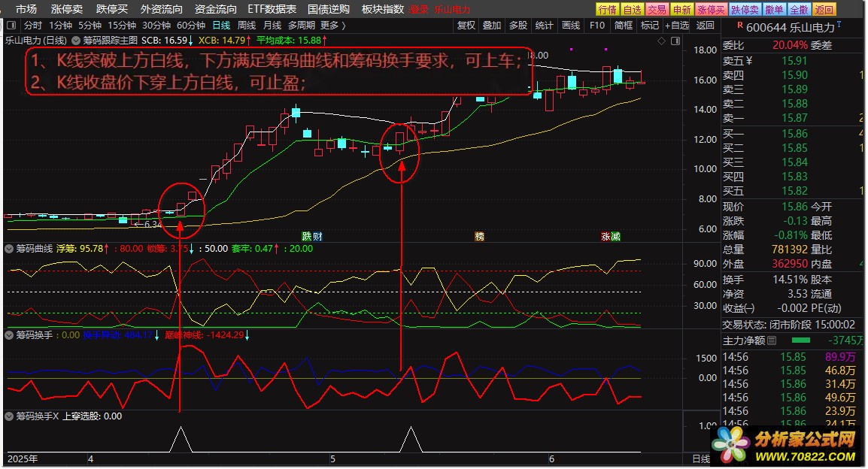868x469 pixels.
Task: Click the 600644 乐山电力 stock title
Action: [x=790, y=27]
